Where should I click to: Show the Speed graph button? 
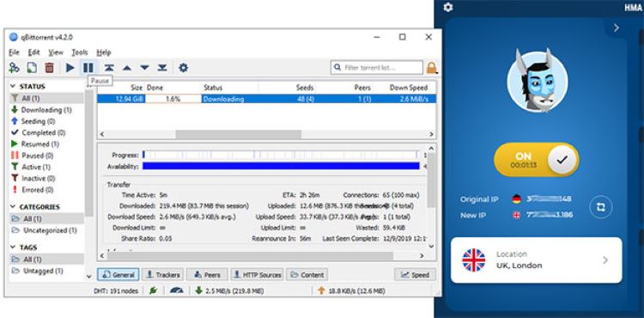tap(415, 275)
